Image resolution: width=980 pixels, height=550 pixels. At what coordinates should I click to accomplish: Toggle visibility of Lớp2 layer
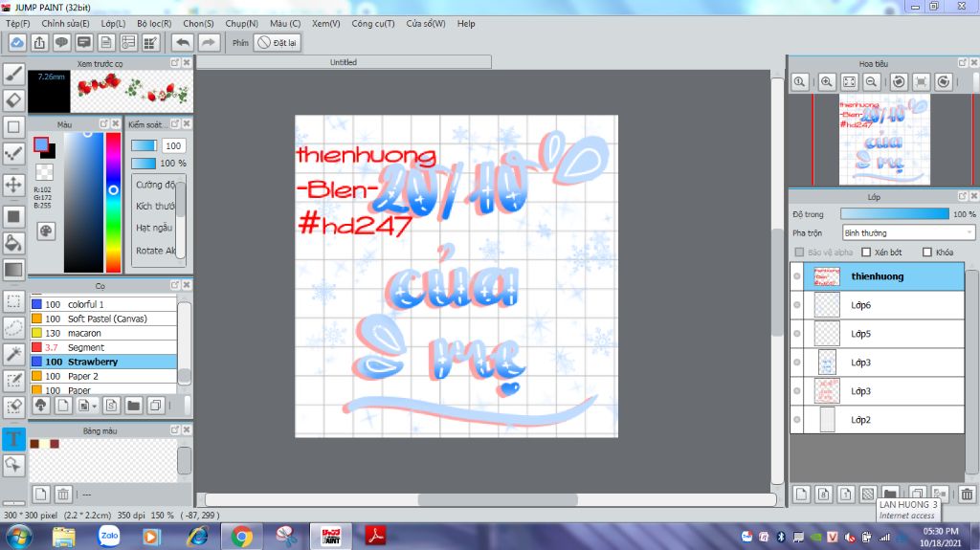(797, 420)
